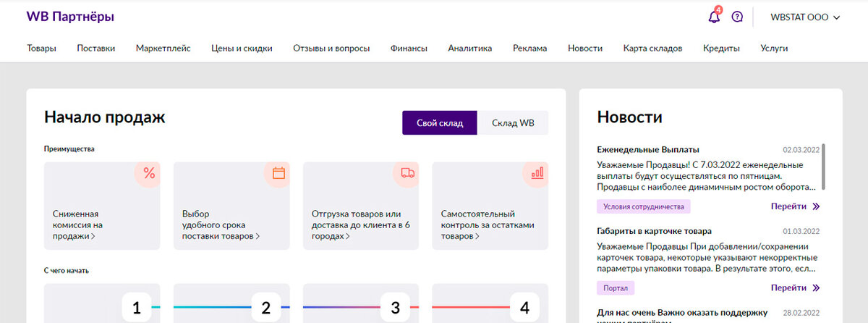
Task: Open the Финансы menu
Action: coord(409,49)
